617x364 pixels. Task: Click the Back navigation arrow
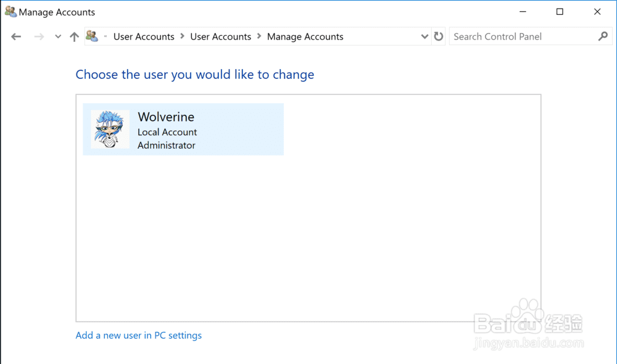click(16, 37)
